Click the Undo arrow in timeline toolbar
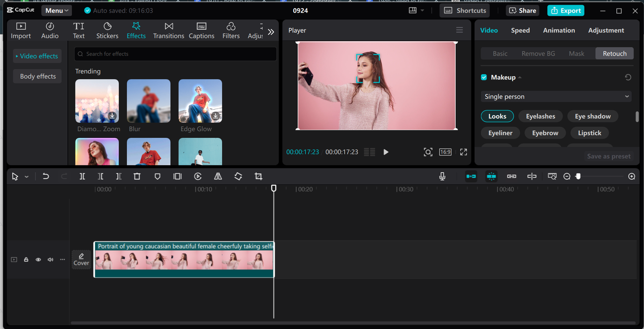Viewport: 644px width, 329px height. (x=46, y=177)
